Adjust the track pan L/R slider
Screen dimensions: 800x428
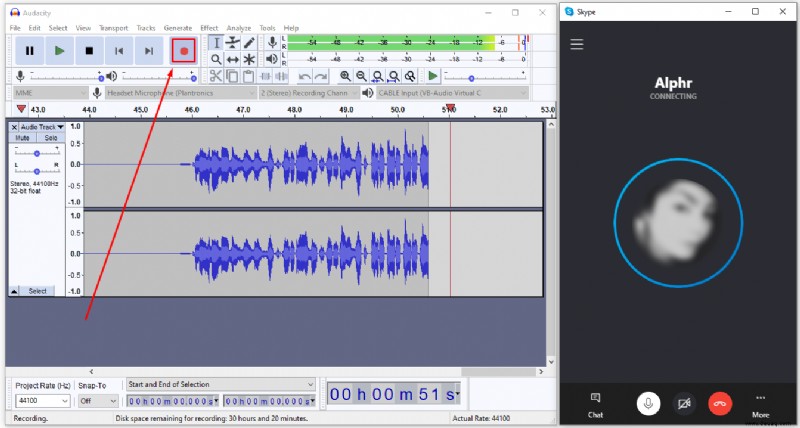click(x=37, y=170)
